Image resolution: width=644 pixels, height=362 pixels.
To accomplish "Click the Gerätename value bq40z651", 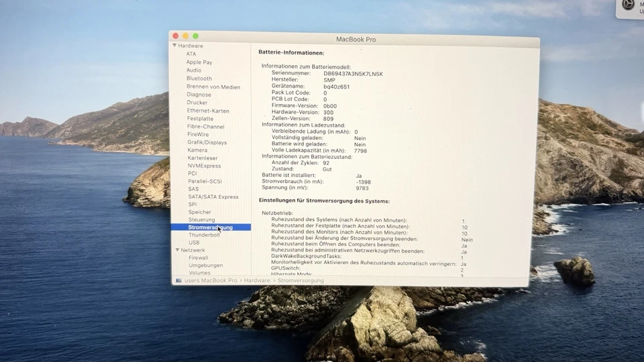I will coord(336,86).
